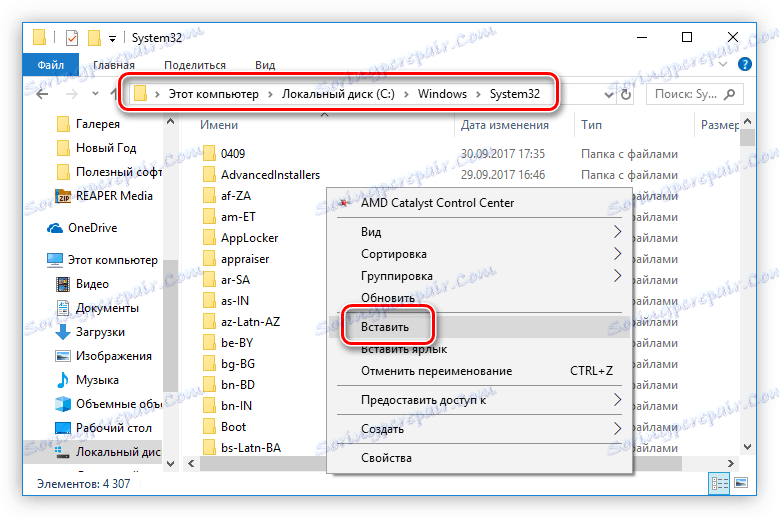The image size is (779, 518).
Task: Click the Рабочий стол desktop icon
Action: 63,428
